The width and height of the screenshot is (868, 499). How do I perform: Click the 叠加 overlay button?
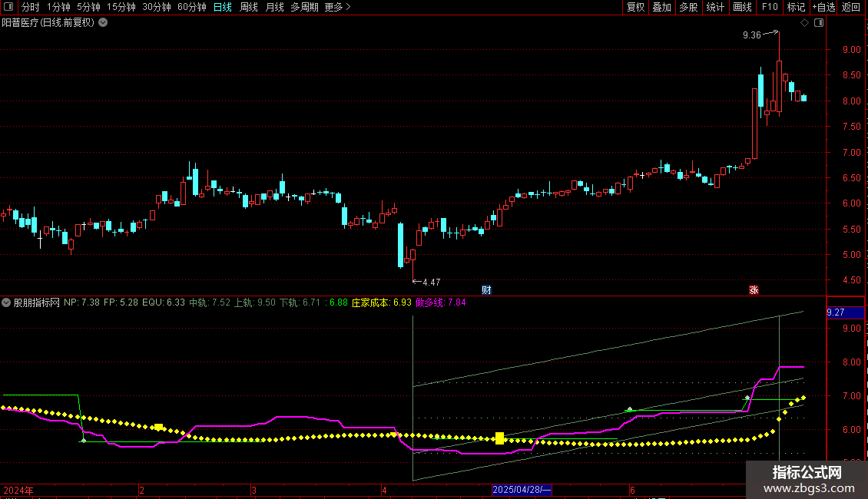(661, 7)
